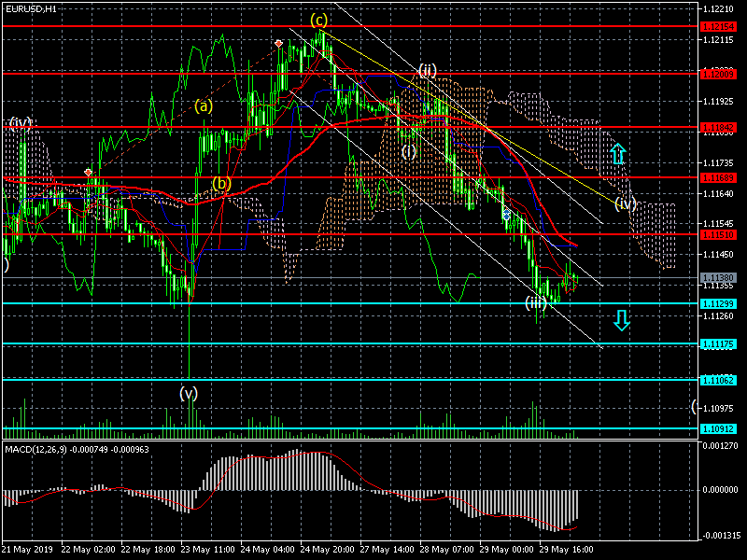The width and height of the screenshot is (747, 560).
Task: Select the yellow (b) wave label
Action: [x=221, y=184]
